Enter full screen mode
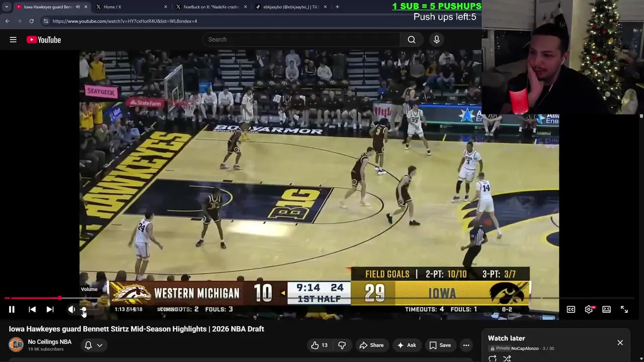This screenshot has height=362, width=644. click(x=624, y=309)
